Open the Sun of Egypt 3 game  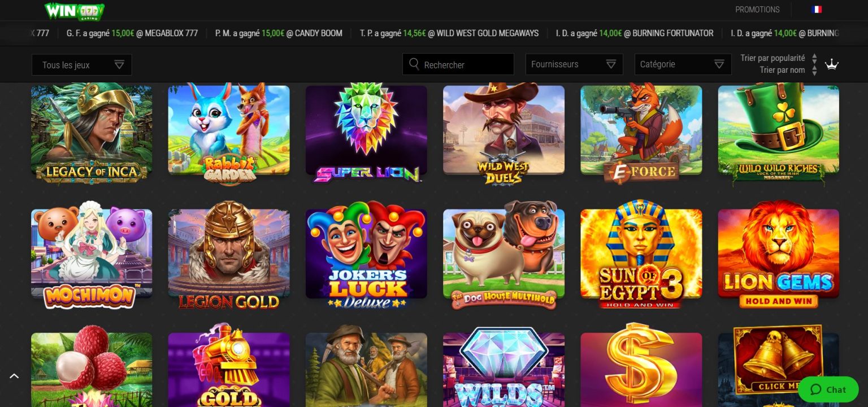[x=641, y=254]
